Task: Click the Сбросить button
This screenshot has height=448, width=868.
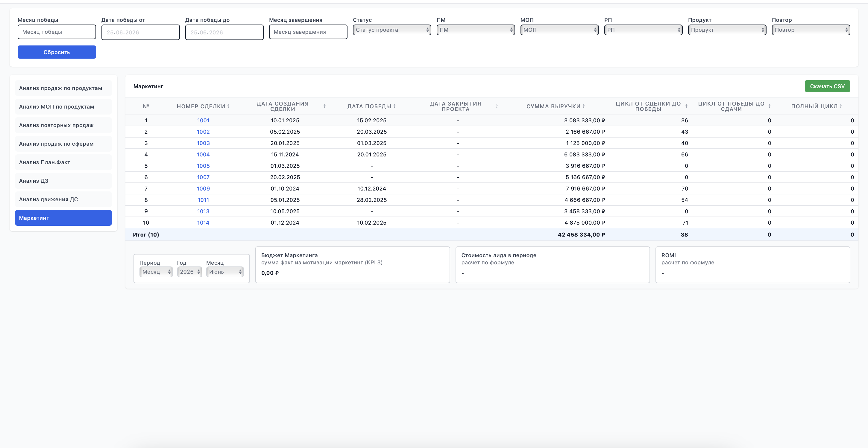Action: tap(57, 52)
